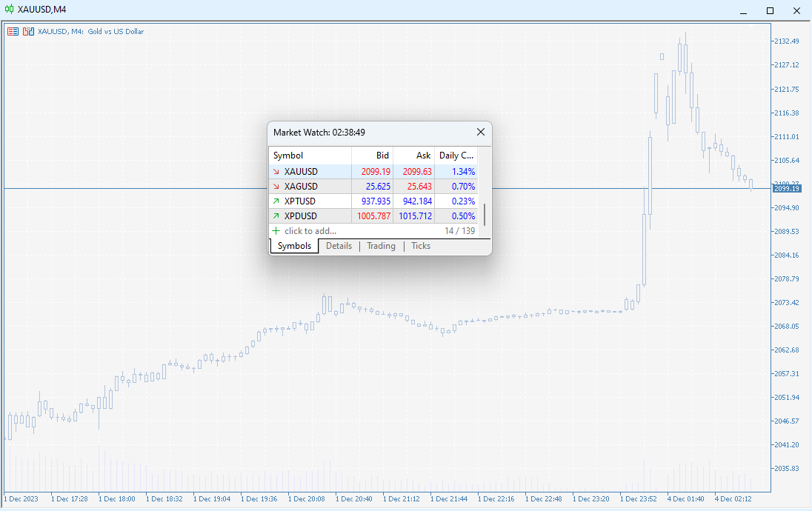The width and height of the screenshot is (812, 511).
Task: Click the current price label 2099.19 on axis
Action: point(787,188)
